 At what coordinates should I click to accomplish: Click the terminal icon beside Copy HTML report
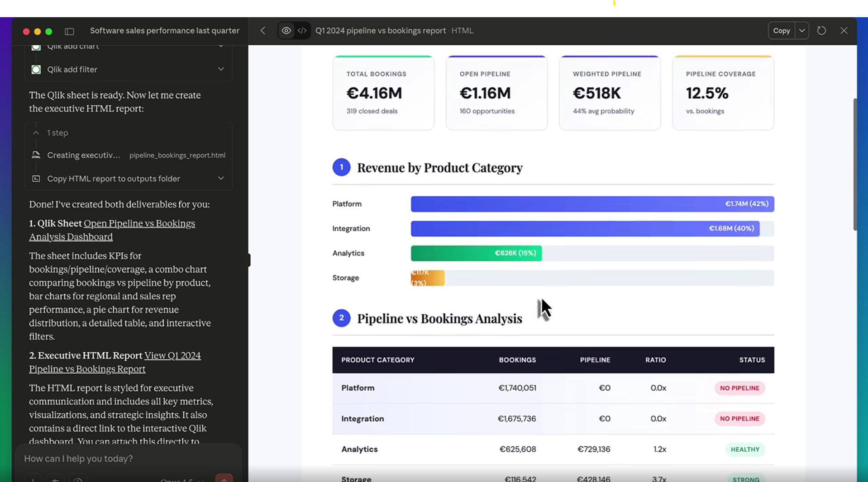[x=36, y=179]
